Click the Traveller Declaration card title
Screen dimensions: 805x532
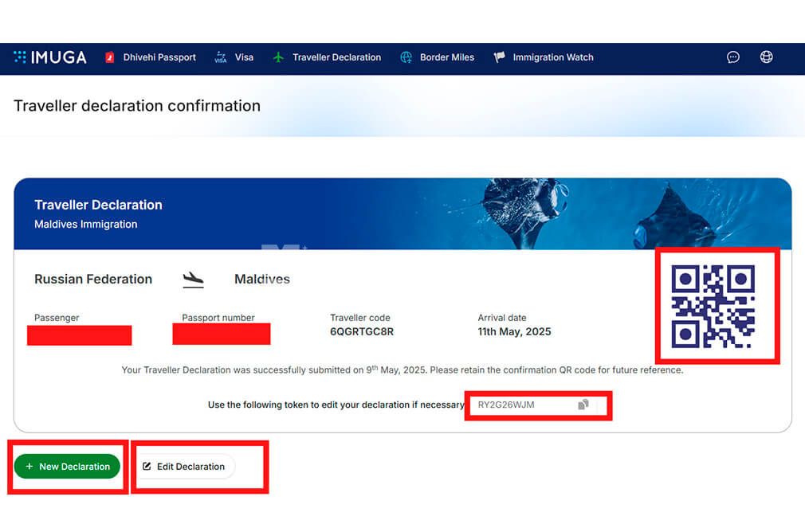point(98,205)
